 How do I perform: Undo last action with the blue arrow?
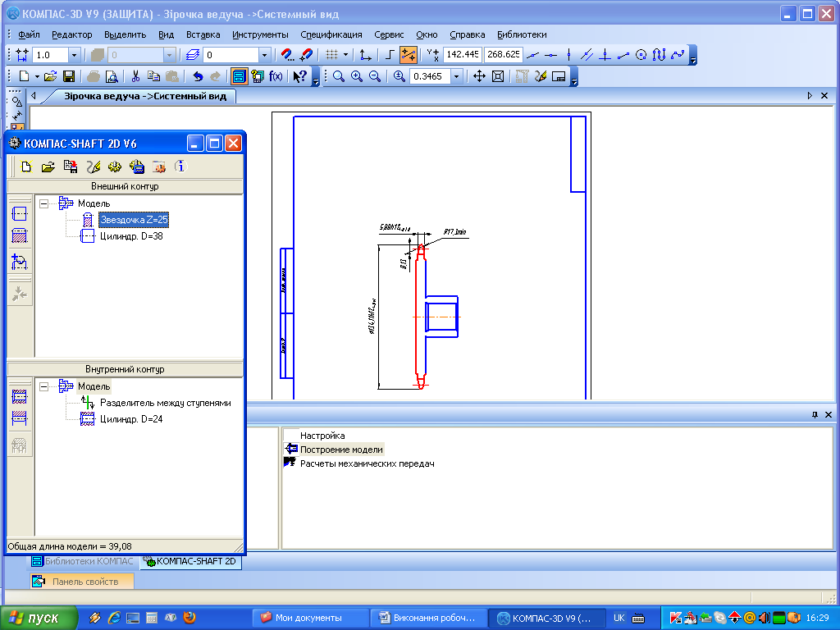point(198,76)
